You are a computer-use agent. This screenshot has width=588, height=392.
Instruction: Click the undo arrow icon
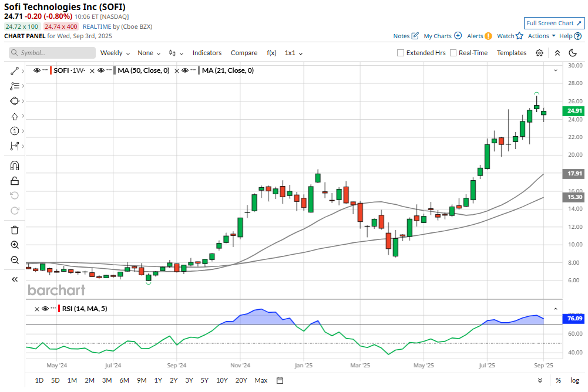(x=14, y=195)
